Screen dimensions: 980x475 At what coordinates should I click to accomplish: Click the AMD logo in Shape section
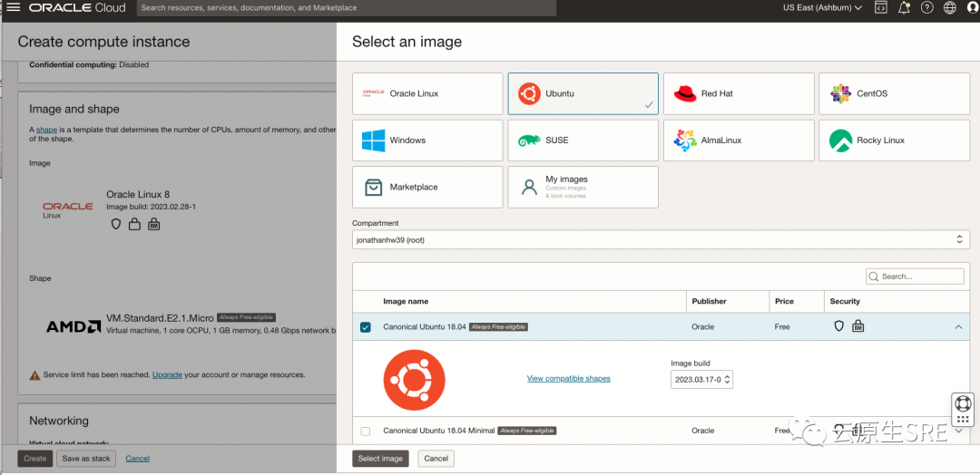(73, 326)
